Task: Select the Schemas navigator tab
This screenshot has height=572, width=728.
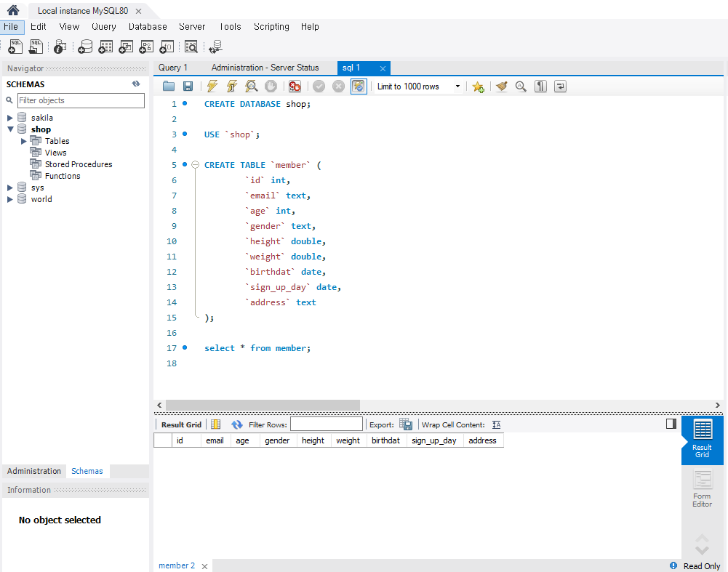Action: pos(87,471)
